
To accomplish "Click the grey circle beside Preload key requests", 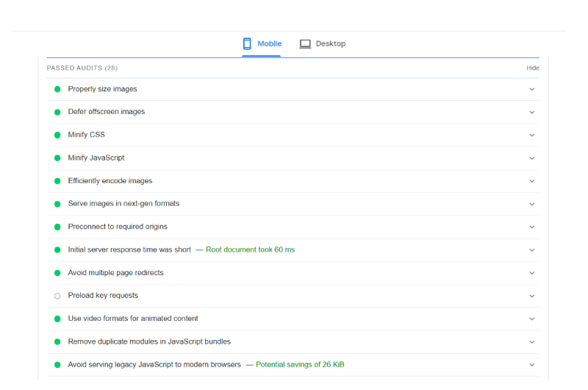I will (x=57, y=296).
